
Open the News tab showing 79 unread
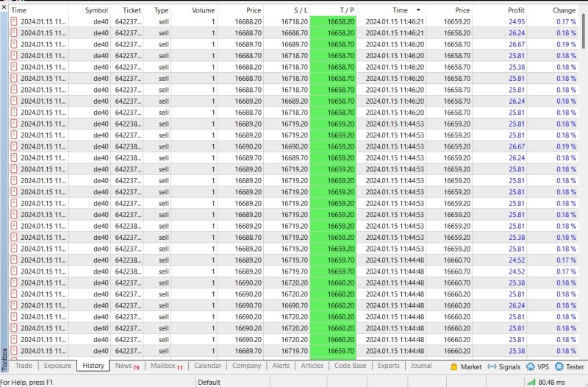coord(127,366)
